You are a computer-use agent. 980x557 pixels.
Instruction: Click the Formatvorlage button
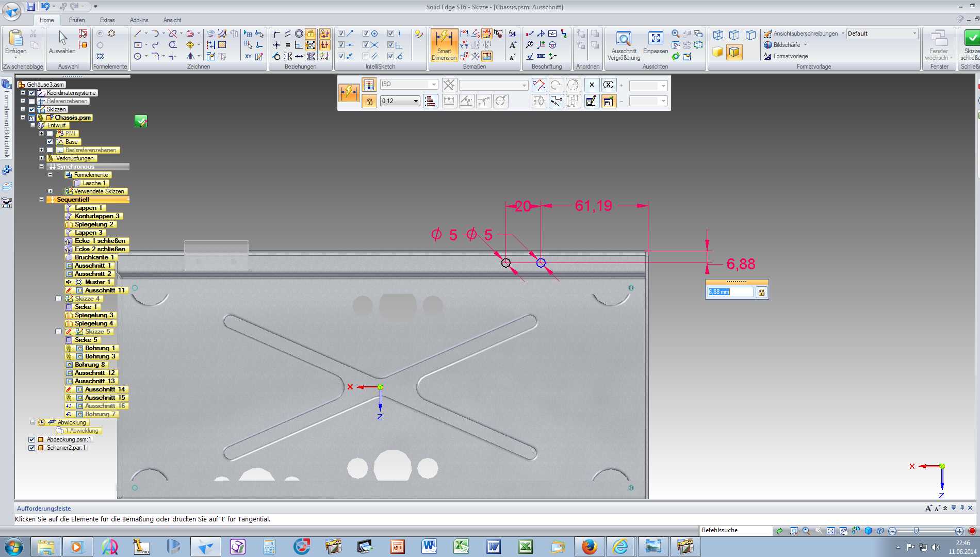click(786, 56)
